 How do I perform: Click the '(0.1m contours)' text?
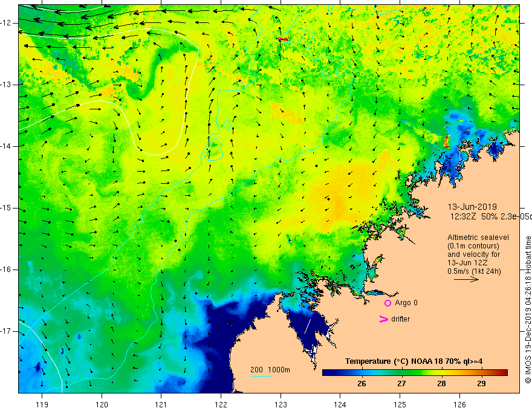[473, 246]
